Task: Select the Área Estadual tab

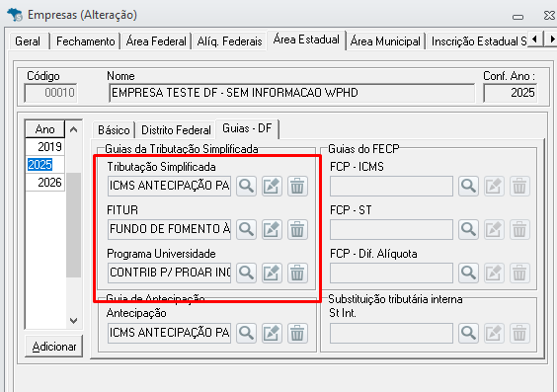Action: coord(306,39)
